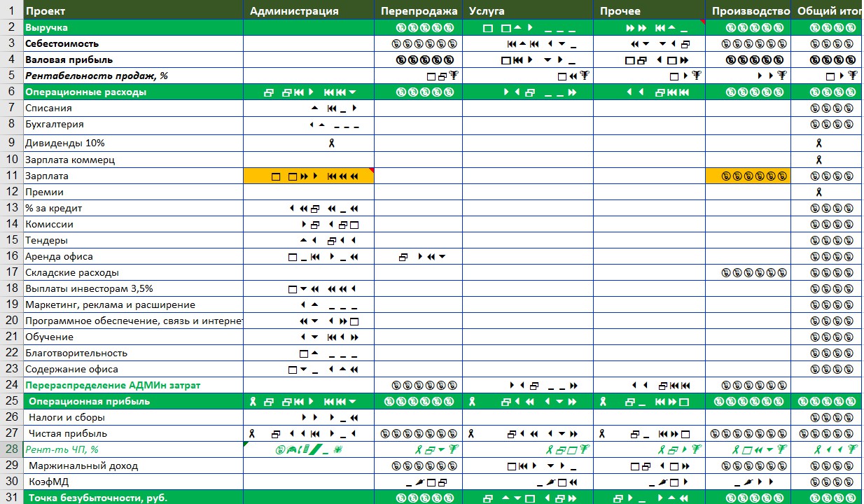
Task: Select entire row via row number 17
Action: (x=11, y=272)
